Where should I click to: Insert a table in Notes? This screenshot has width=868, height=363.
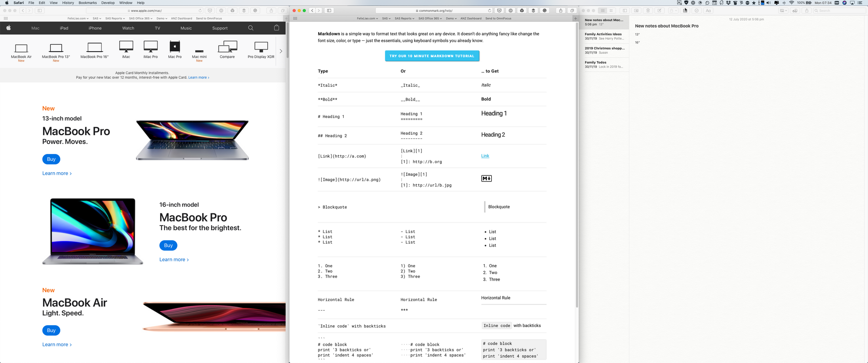click(685, 10)
